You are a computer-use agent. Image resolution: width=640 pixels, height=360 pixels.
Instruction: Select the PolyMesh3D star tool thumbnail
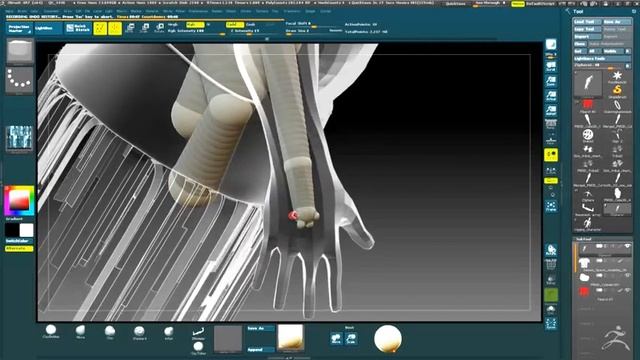(617, 76)
